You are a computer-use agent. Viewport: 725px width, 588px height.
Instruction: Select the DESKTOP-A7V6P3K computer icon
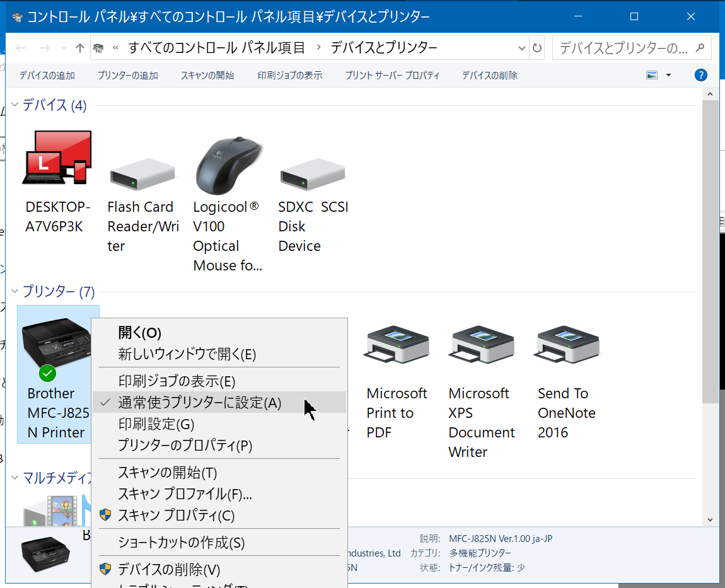tap(57, 158)
